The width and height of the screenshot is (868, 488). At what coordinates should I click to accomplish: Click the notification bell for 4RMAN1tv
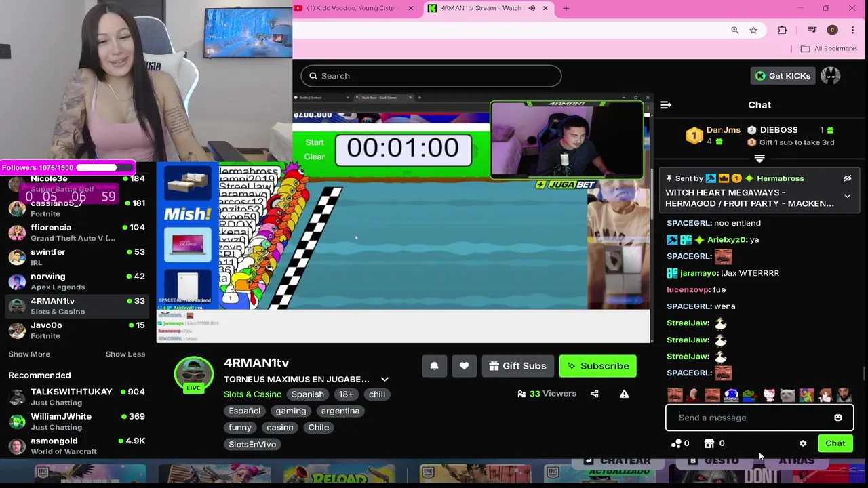[x=435, y=366]
